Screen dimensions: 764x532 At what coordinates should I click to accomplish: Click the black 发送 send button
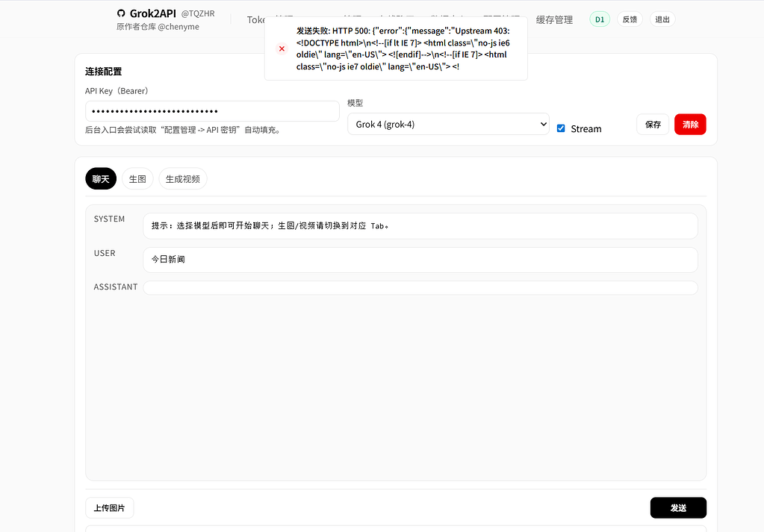point(678,507)
